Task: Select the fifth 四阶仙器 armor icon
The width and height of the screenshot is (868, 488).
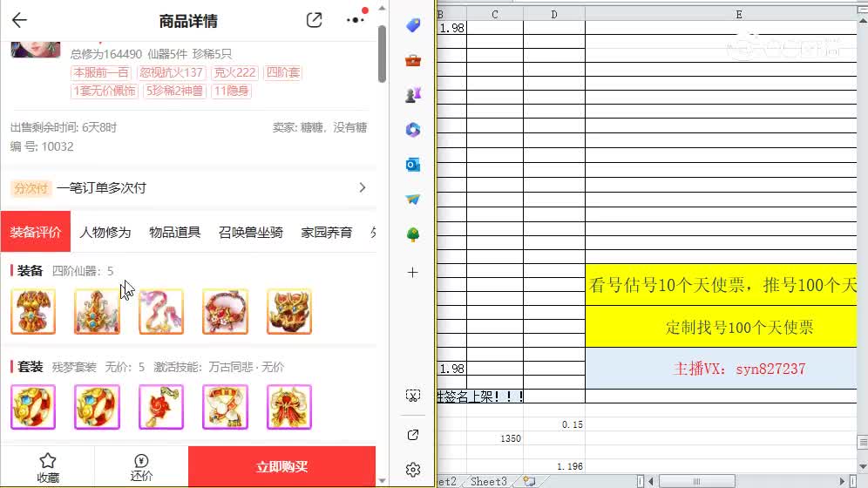Action: [x=289, y=311]
